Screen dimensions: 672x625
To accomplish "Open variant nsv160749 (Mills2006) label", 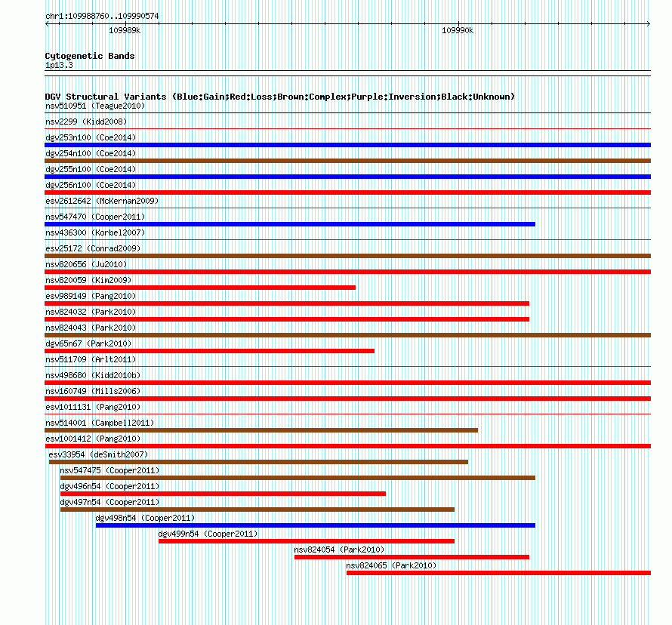I will [93, 391].
